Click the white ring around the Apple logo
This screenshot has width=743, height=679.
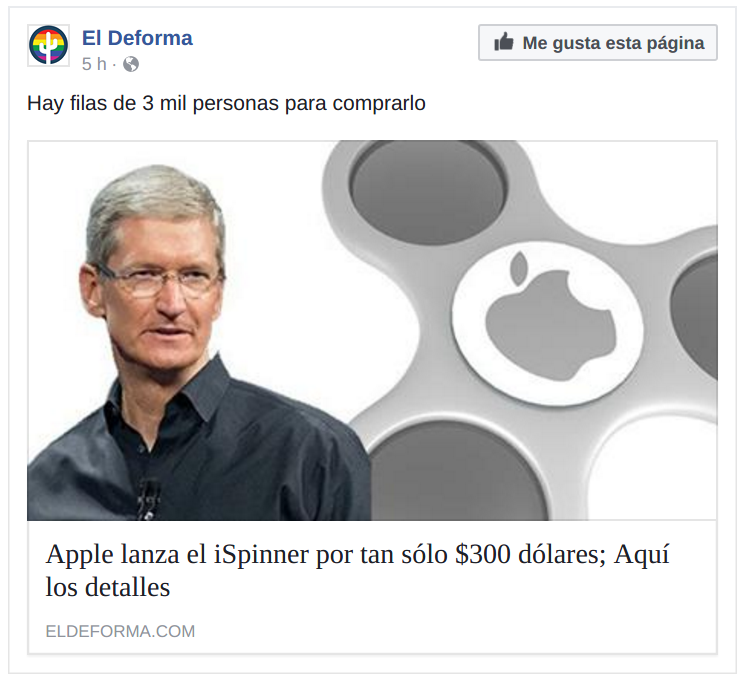click(x=548, y=324)
